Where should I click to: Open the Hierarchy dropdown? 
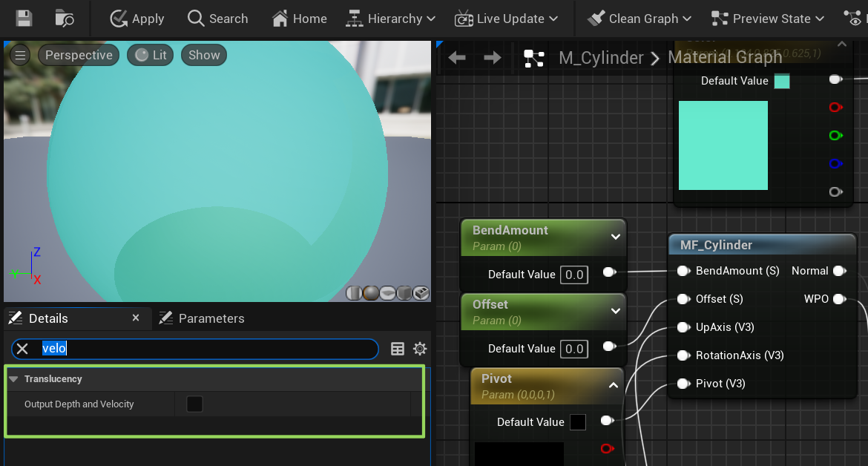[x=390, y=19]
